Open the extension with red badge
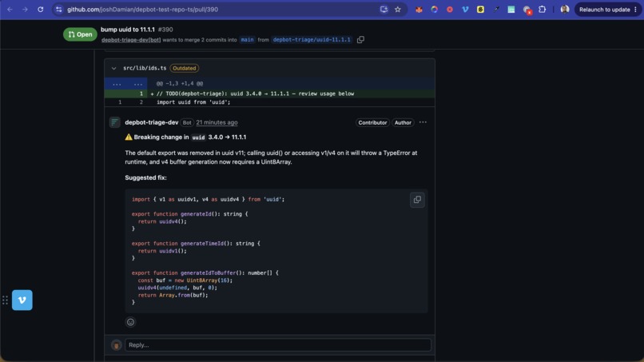Image resolution: width=644 pixels, height=362 pixels. click(527, 10)
